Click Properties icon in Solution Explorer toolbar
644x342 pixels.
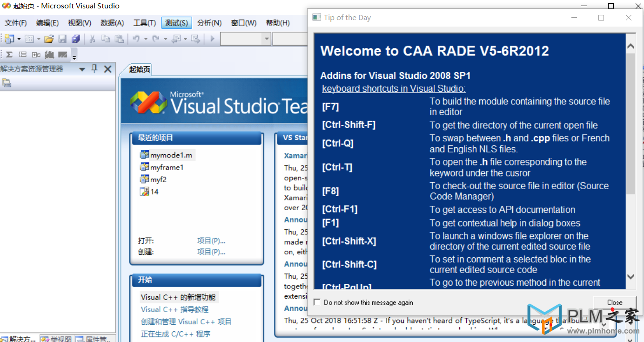pos(7,83)
